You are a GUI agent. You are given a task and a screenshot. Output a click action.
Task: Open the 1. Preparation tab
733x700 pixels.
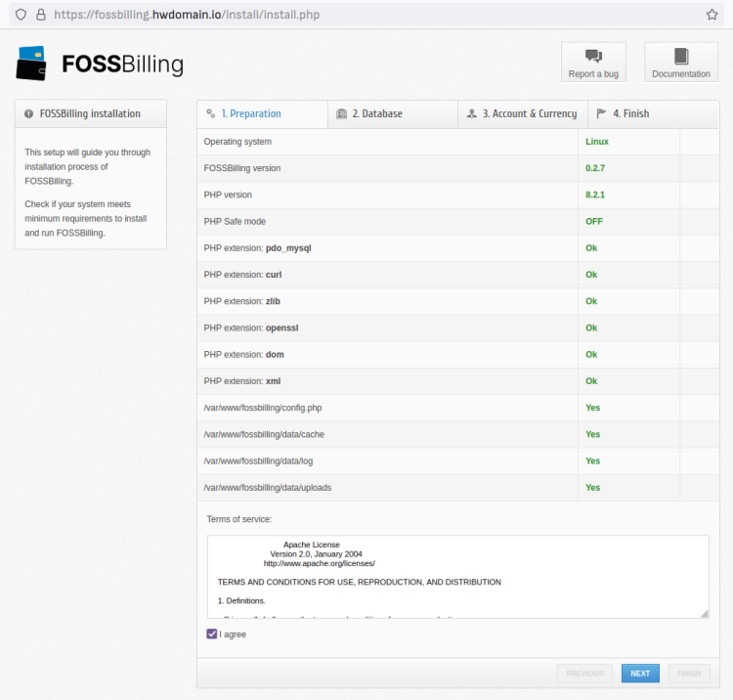(x=262, y=113)
